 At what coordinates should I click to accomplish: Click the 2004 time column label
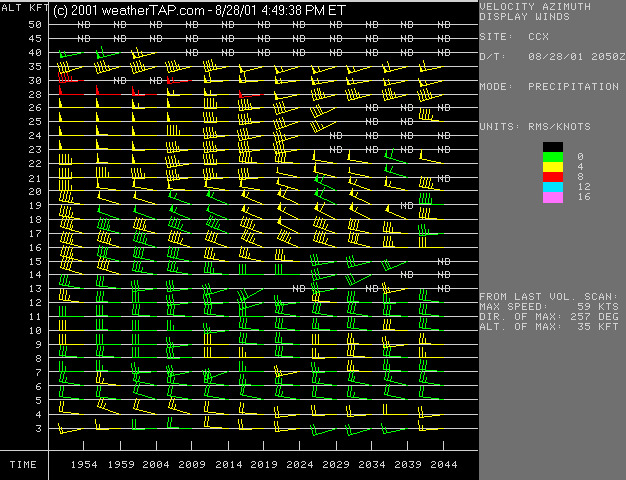click(155, 465)
